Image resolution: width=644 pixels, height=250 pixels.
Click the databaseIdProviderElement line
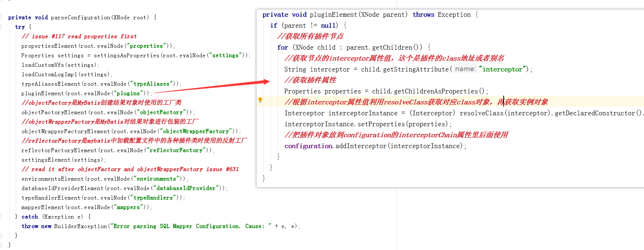pyautogui.click(x=124, y=188)
